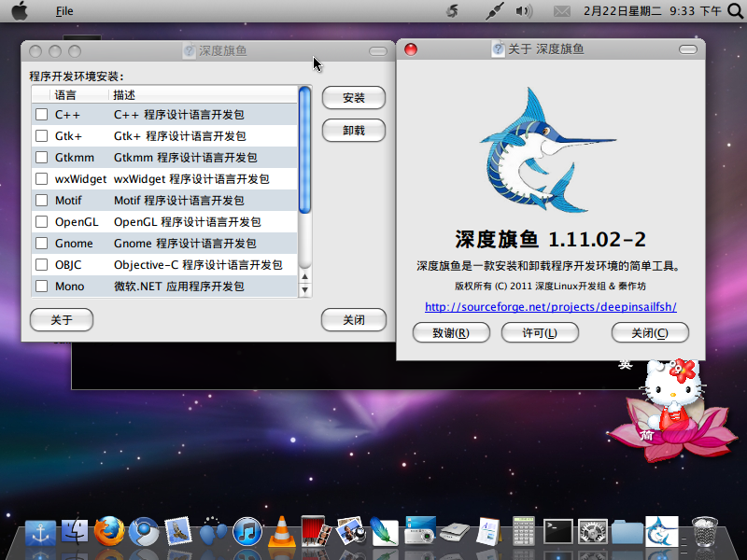Click the main window title bar pill button

point(378,51)
